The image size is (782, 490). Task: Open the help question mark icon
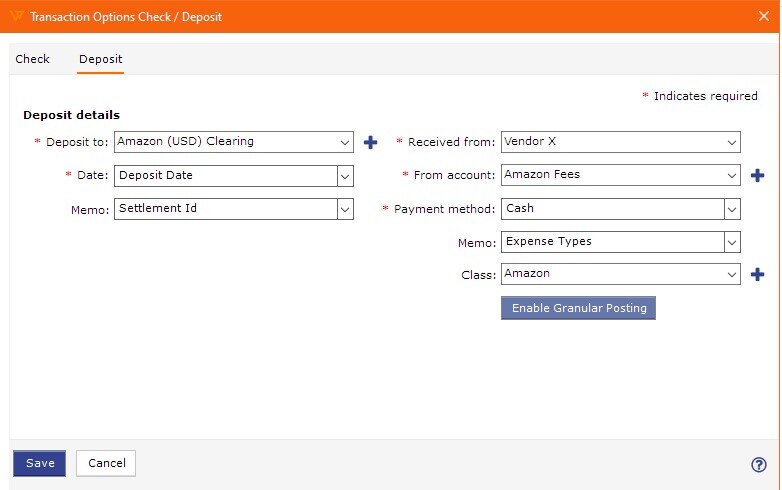759,465
